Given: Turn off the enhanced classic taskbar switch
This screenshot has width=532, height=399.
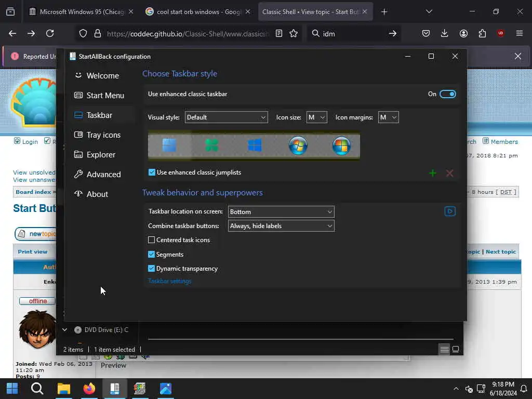Looking at the screenshot, I should coord(447,94).
